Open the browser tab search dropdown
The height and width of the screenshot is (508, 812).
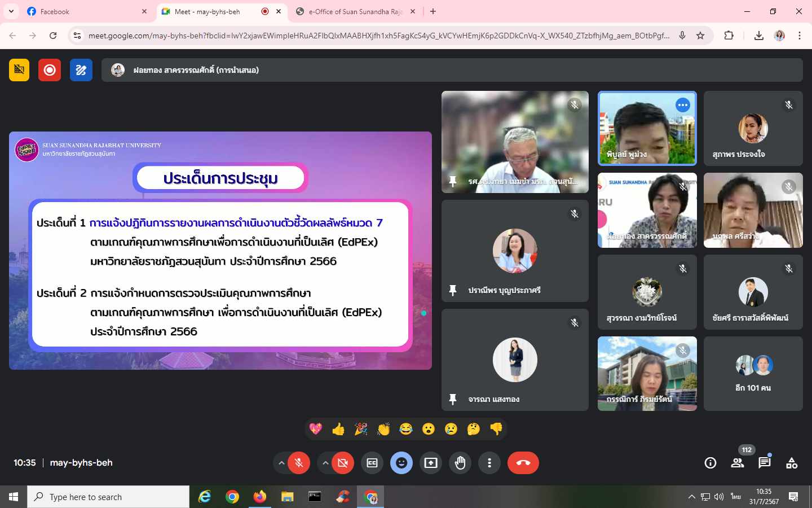[x=11, y=11]
